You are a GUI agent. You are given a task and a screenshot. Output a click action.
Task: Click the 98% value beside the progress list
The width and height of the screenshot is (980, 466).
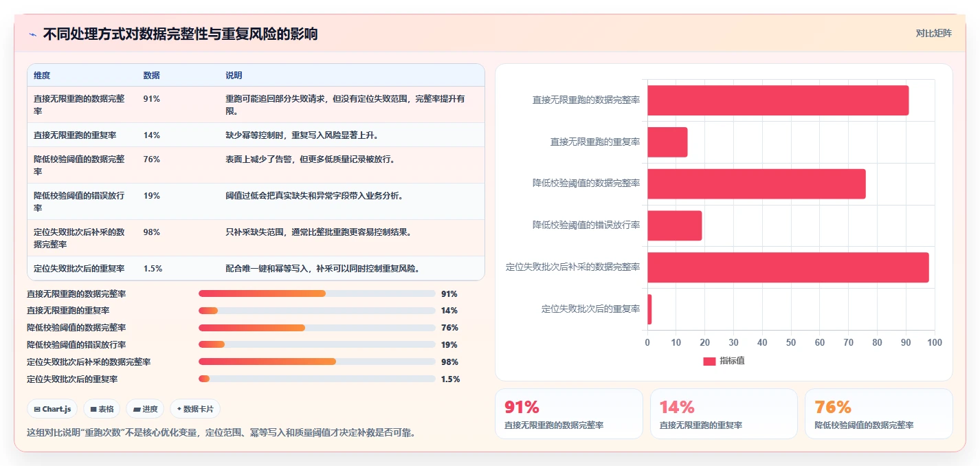(x=449, y=362)
